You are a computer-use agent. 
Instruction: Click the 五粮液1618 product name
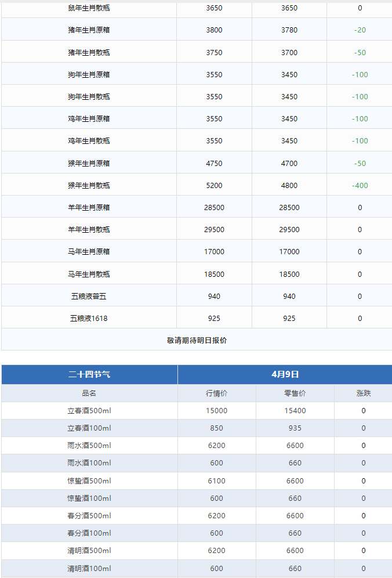(x=89, y=319)
